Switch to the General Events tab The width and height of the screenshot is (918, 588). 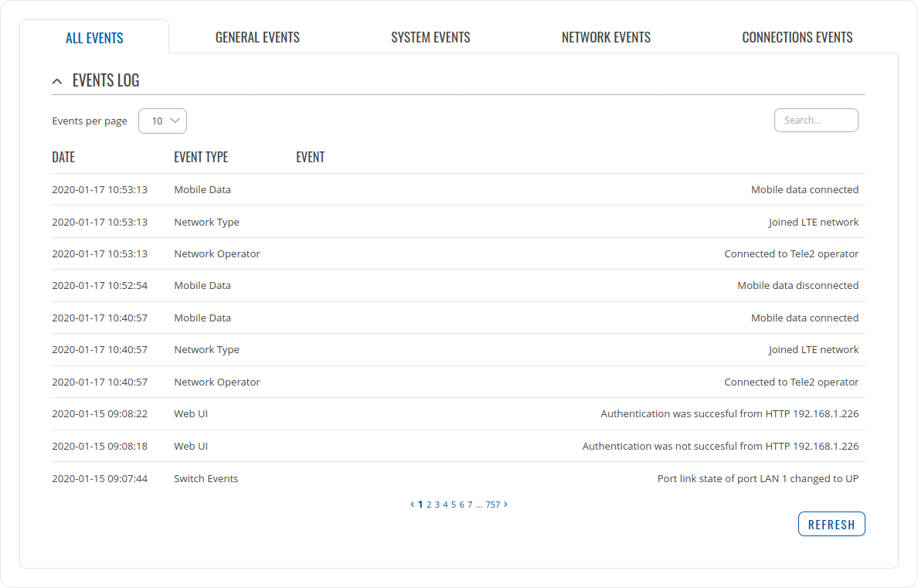[257, 37]
